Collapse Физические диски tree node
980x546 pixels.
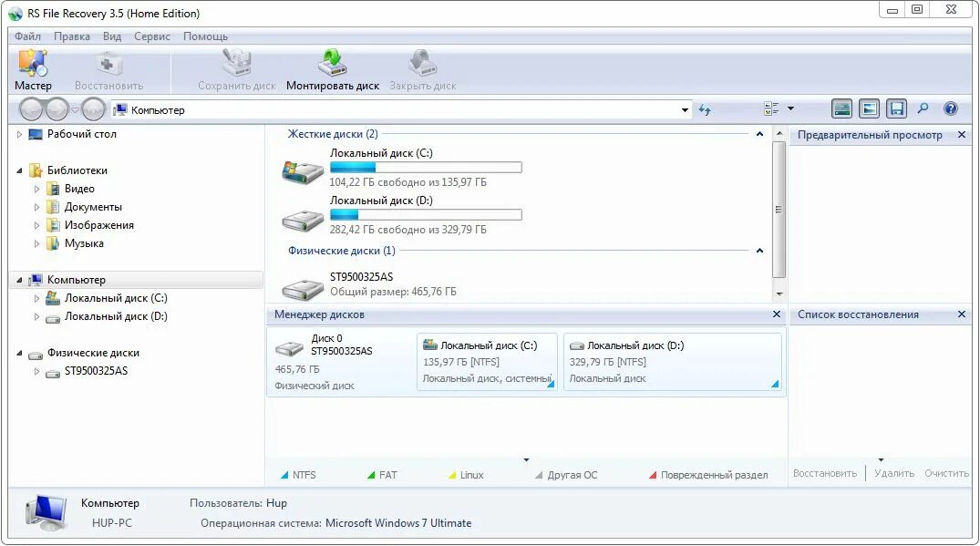point(19,353)
